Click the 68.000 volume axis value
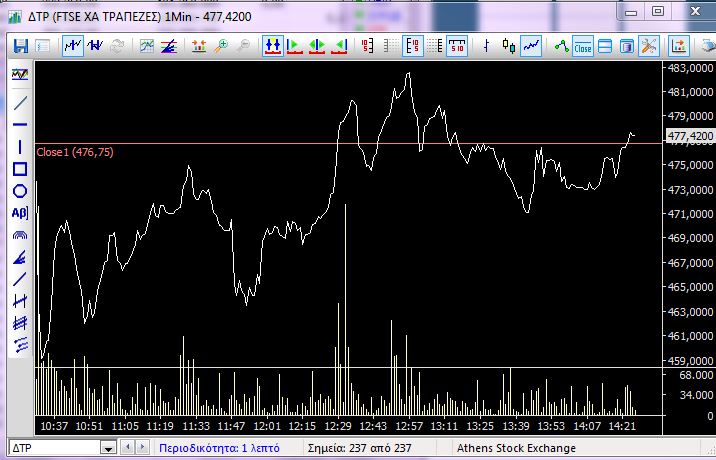This screenshot has width=716, height=460. pos(696,375)
